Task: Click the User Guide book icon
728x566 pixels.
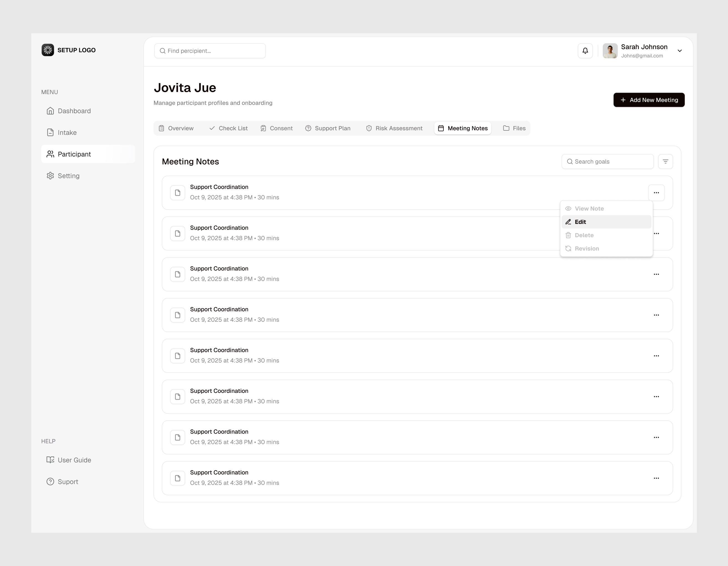Action: 50,460
